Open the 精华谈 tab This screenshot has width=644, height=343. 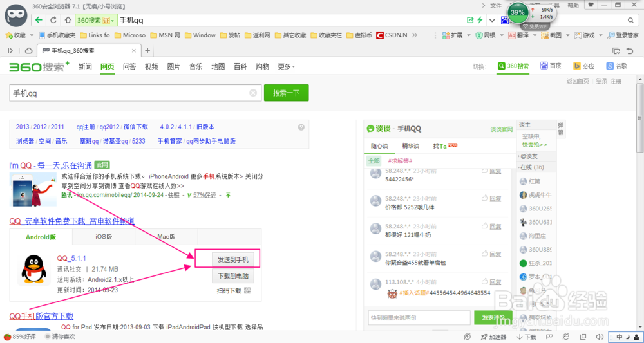pyautogui.click(x=410, y=145)
